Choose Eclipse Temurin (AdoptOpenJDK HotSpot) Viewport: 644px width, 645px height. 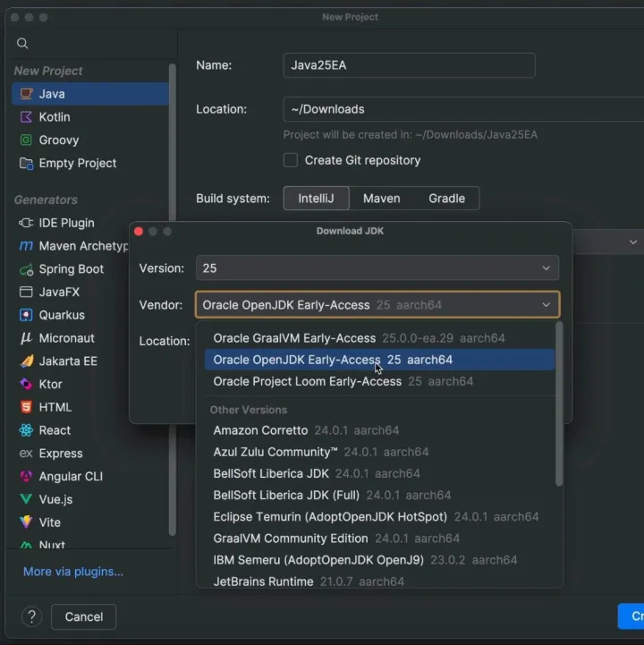pos(379,517)
